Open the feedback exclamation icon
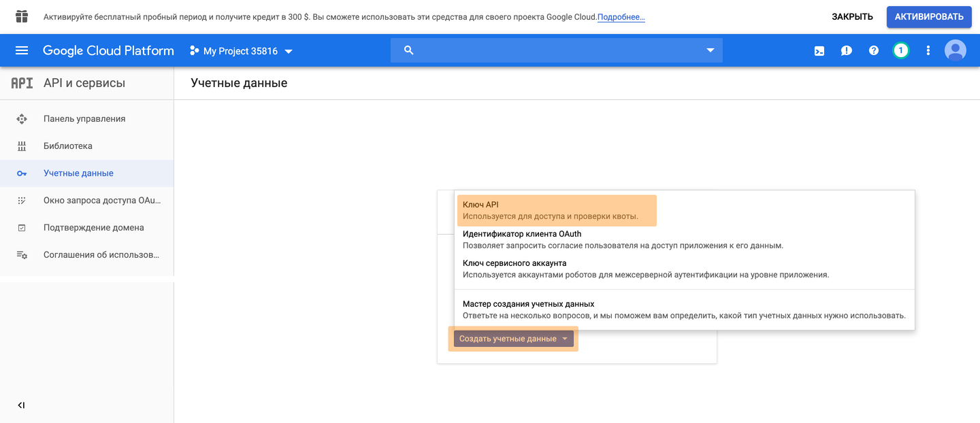 (846, 50)
